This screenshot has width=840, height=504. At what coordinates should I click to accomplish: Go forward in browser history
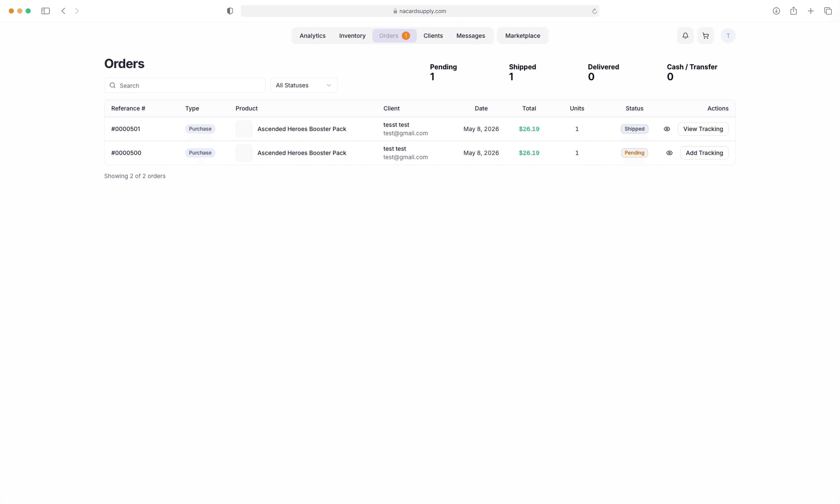[77, 11]
